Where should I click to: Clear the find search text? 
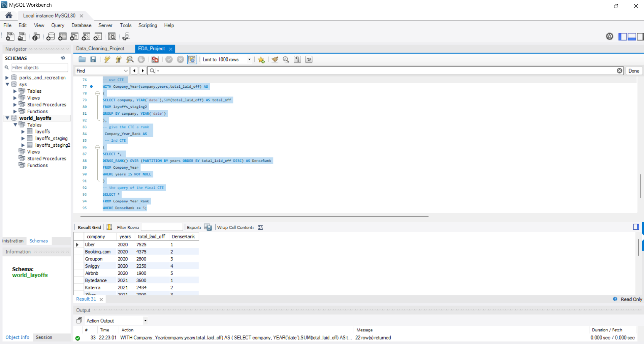[620, 70]
